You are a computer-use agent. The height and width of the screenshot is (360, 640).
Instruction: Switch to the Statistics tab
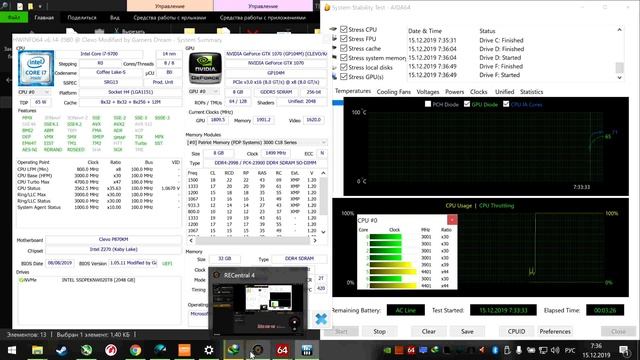[531, 92]
